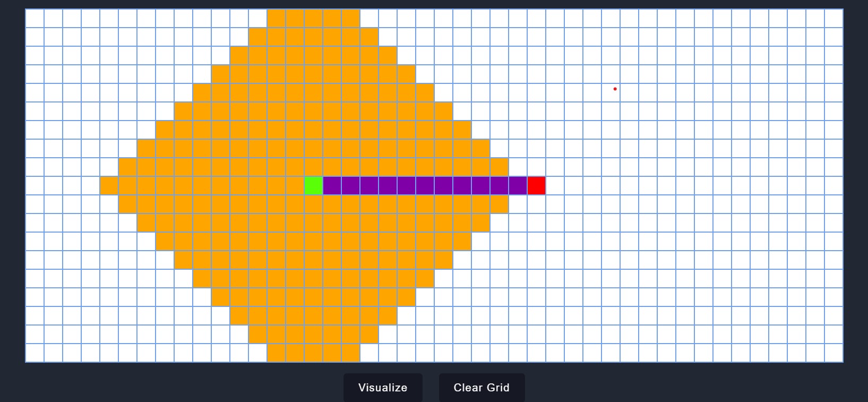Screen dimensions: 868x402
Task: Click the Visualize button
Action: [x=383, y=388]
